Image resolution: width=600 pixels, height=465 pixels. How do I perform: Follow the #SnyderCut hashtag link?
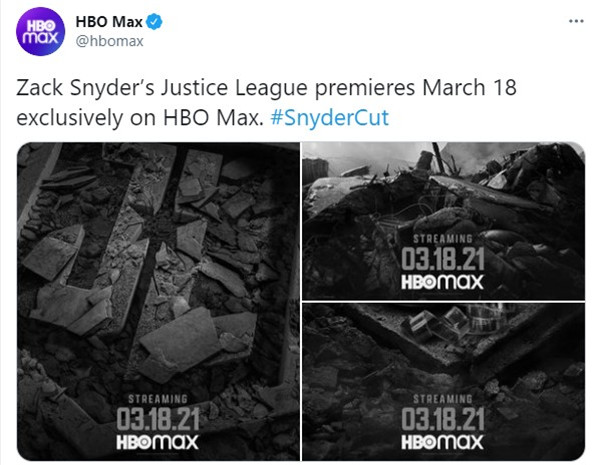pos(329,117)
